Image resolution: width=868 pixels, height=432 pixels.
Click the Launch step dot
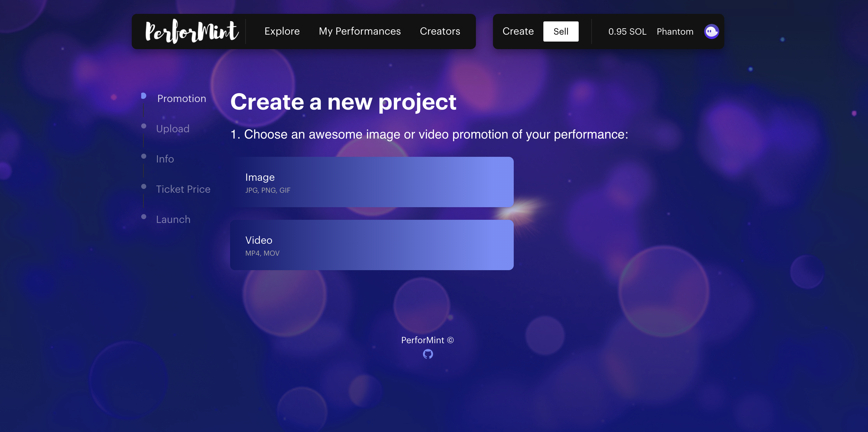[143, 217]
